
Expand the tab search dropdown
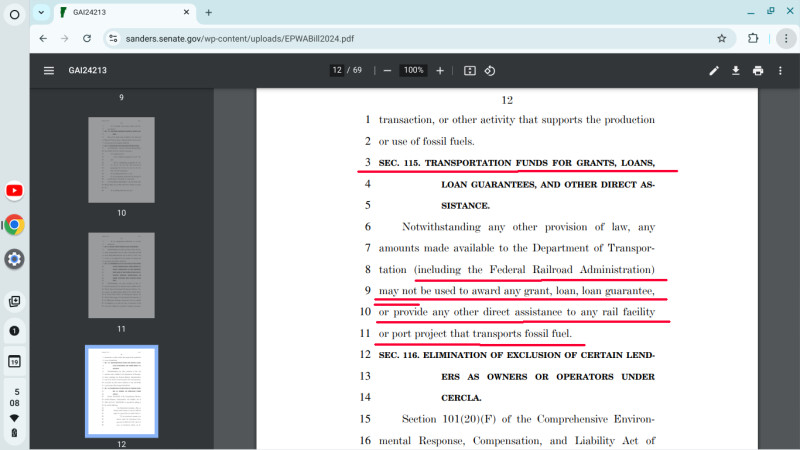(40, 13)
